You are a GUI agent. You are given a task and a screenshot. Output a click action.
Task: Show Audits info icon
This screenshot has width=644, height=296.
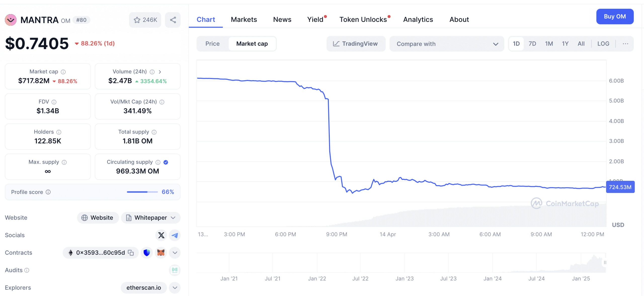point(27,270)
